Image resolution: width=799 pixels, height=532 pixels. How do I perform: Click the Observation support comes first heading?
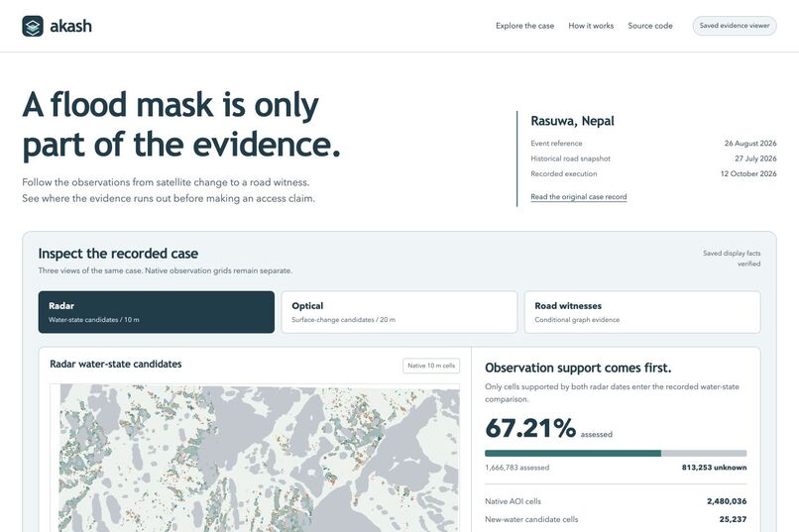click(578, 368)
